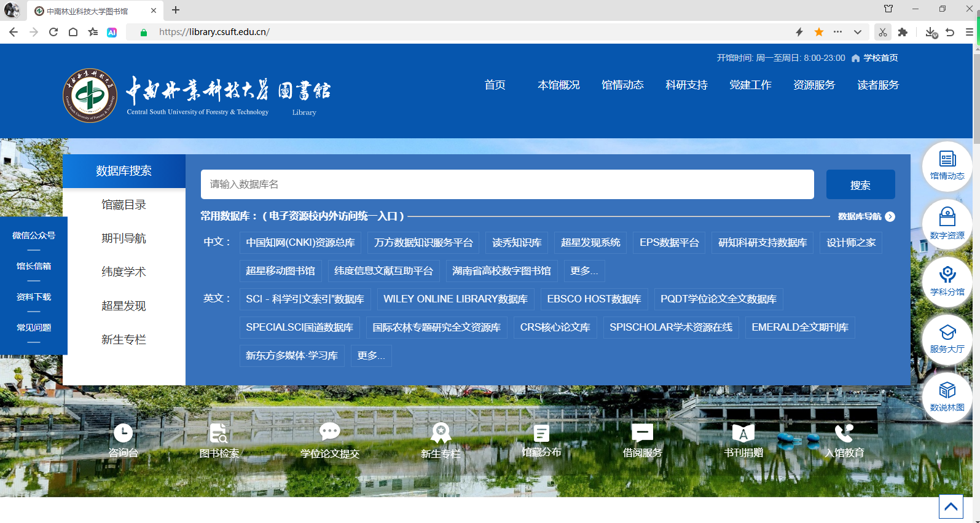The height and width of the screenshot is (523, 980).
Task: Click the 学校首页 home icon link
Action: point(874,58)
